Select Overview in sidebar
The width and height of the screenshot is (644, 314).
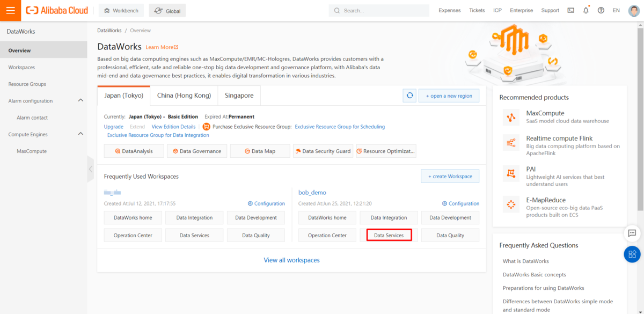43,50
